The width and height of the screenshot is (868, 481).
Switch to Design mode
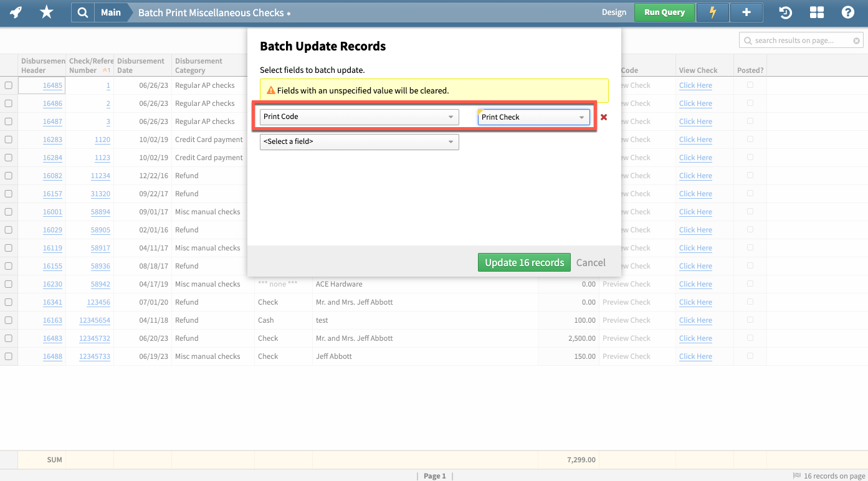coord(614,12)
